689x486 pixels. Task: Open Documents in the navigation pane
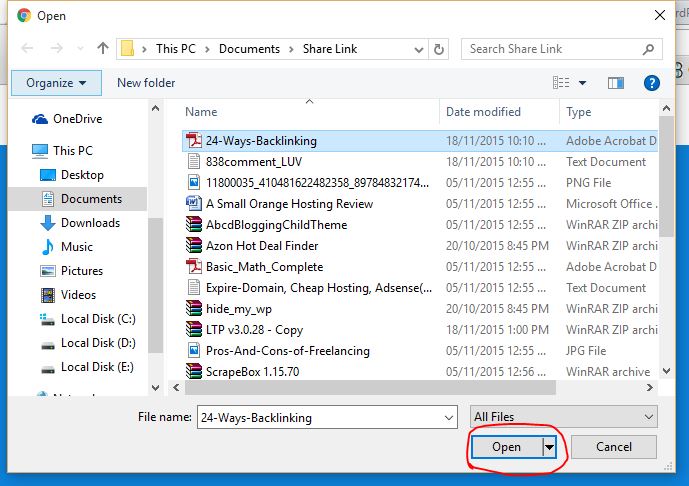[81, 199]
